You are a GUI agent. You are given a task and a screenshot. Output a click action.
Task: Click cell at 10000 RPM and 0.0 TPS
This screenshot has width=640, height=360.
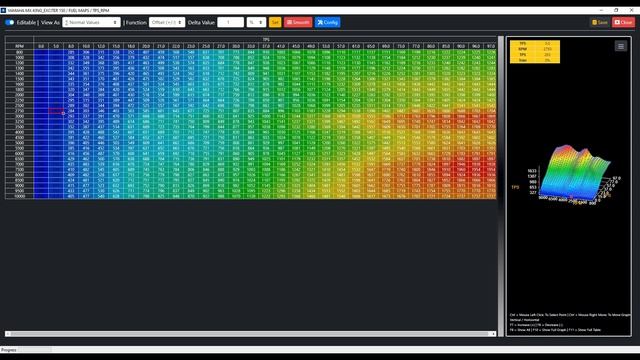(41, 196)
